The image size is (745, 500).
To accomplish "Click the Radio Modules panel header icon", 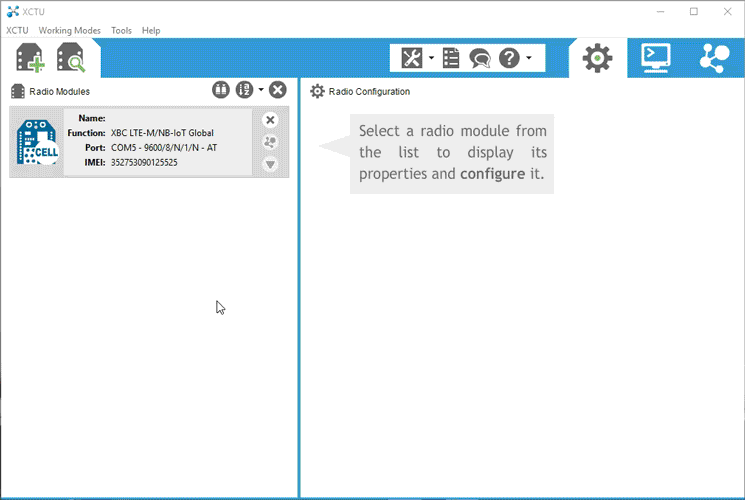I will click(18, 91).
